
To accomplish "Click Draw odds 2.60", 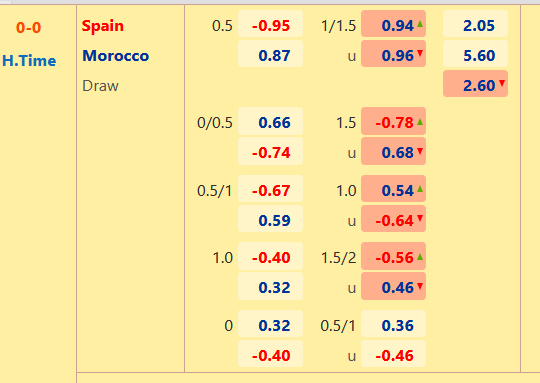I will pos(475,84).
